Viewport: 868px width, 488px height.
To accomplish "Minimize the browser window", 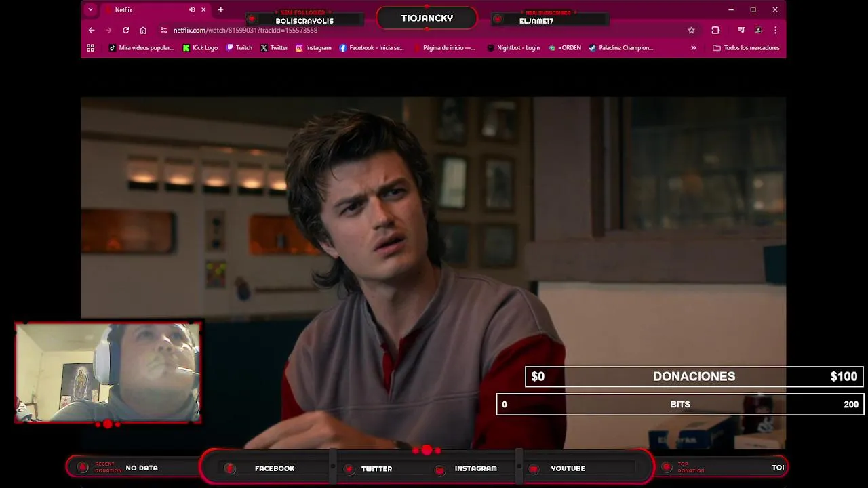I will (730, 9).
